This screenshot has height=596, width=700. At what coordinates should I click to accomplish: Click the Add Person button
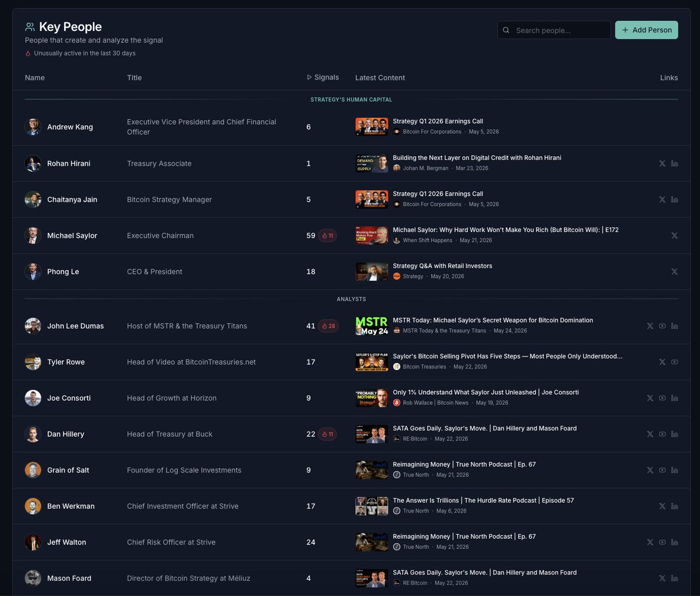[646, 30]
